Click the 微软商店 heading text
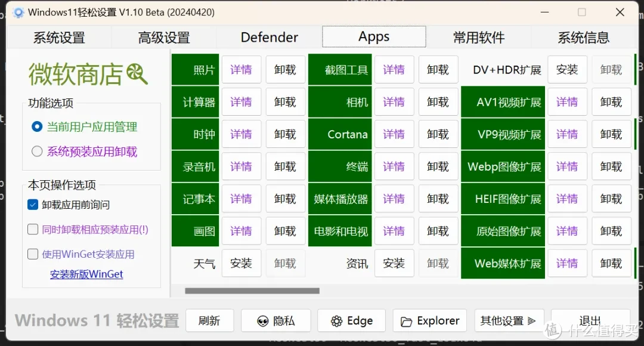This screenshot has height=346, width=644. pyautogui.click(x=76, y=75)
